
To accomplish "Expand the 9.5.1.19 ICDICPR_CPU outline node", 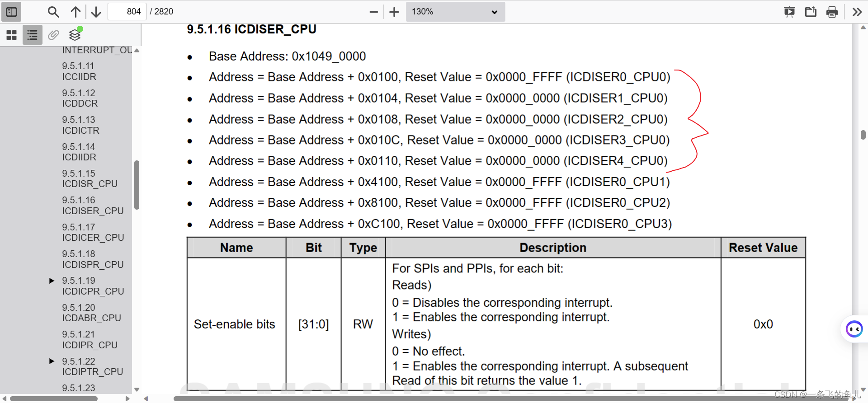I will (52, 281).
